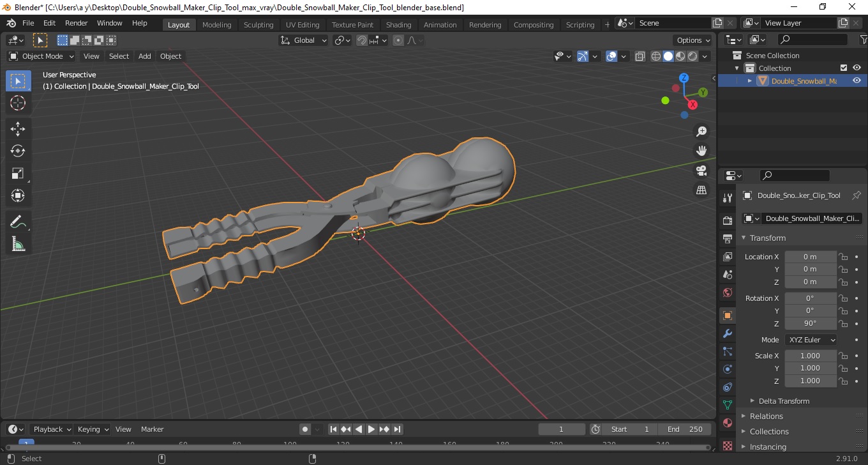Open the World properties tab
Viewport: 868px width, 465px height.
728,293
